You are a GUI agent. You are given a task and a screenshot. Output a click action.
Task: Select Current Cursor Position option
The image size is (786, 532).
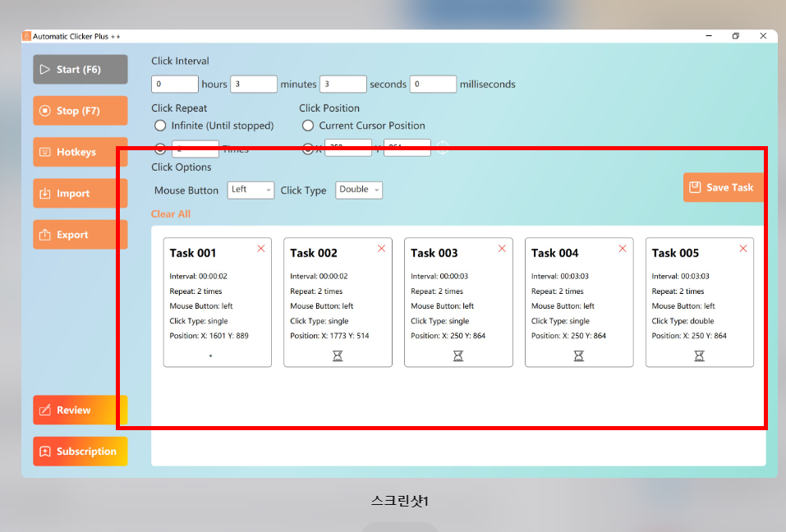point(308,126)
